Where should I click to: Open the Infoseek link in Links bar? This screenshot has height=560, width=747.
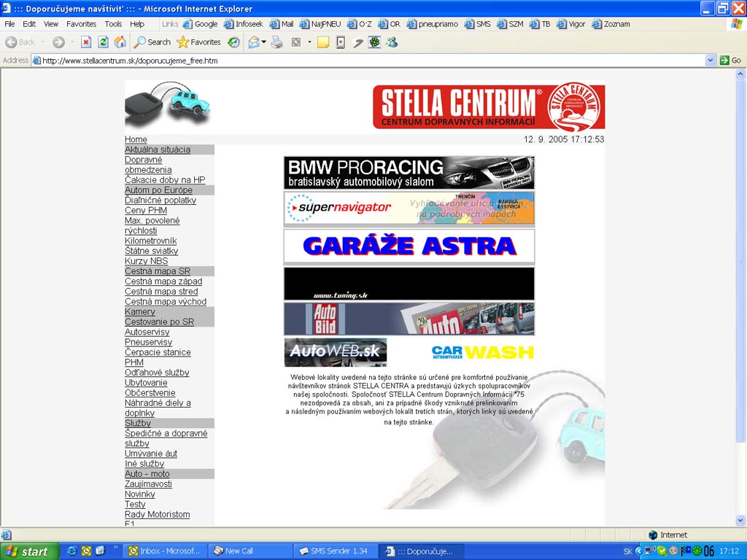[244, 24]
